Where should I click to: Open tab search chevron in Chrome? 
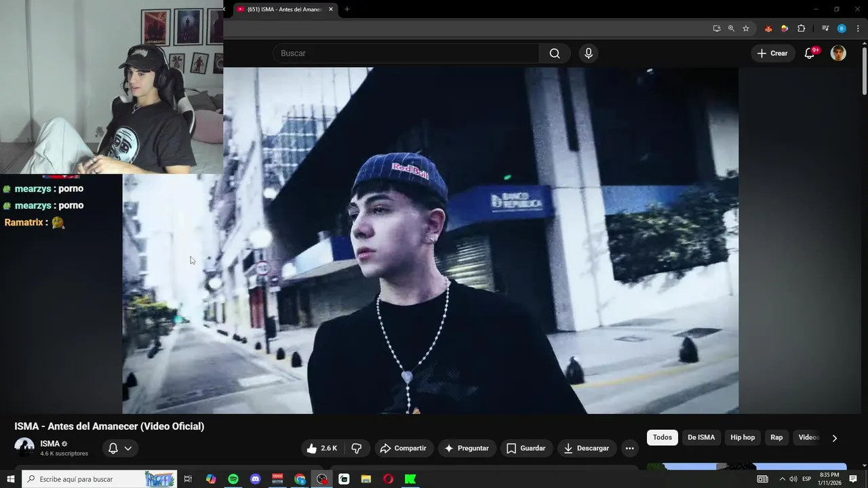pyautogui.click(x=224, y=9)
